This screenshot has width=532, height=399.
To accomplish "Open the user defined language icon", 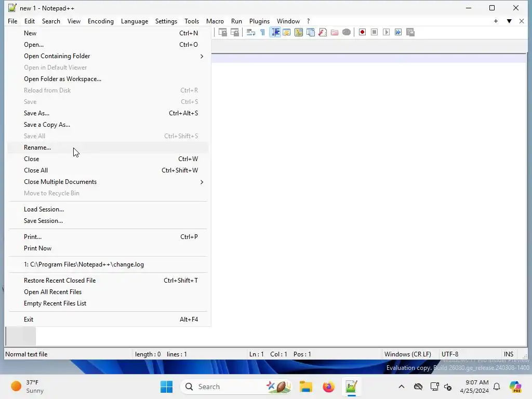I will pyautogui.click(x=287, y=32).
